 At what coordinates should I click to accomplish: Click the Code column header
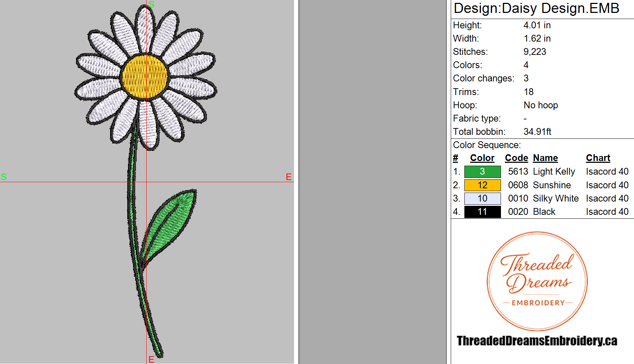point(516,158)
